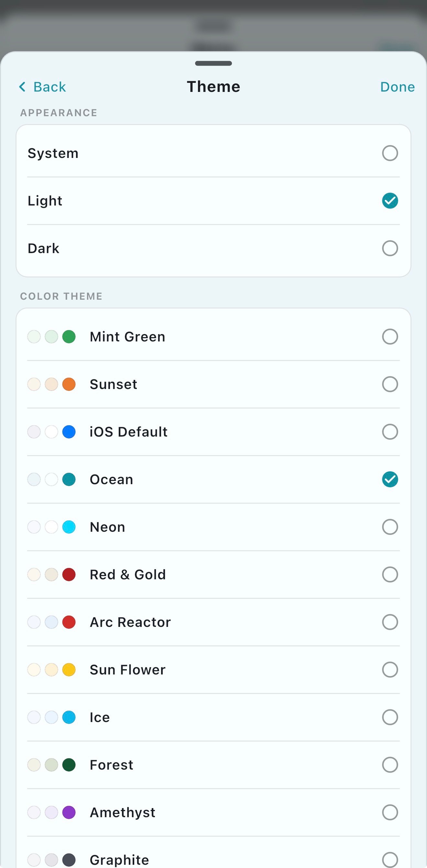427x868 pixels.
Task: Enable the Dark appearance option
Action: pyautogui.click(x=389, y=248)
